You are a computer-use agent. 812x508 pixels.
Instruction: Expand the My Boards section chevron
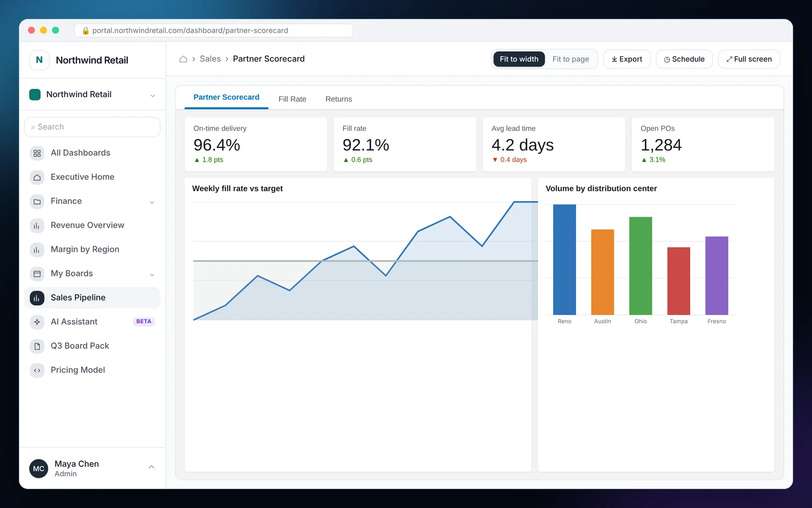click(x=152, y=274)
